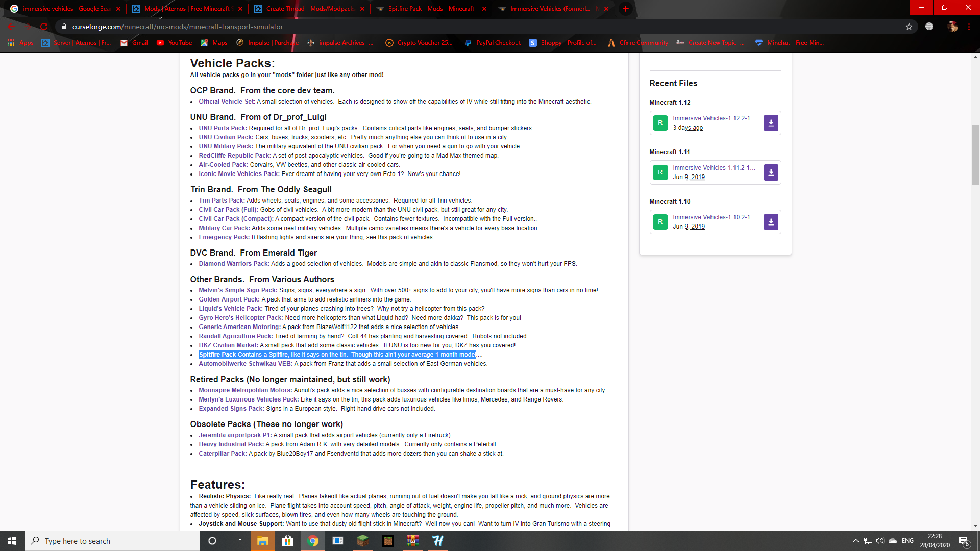Screen dimensions: 980x551
Task: Download Immersive Vehicles 1.12.2 file
Action: pos(771,123)
